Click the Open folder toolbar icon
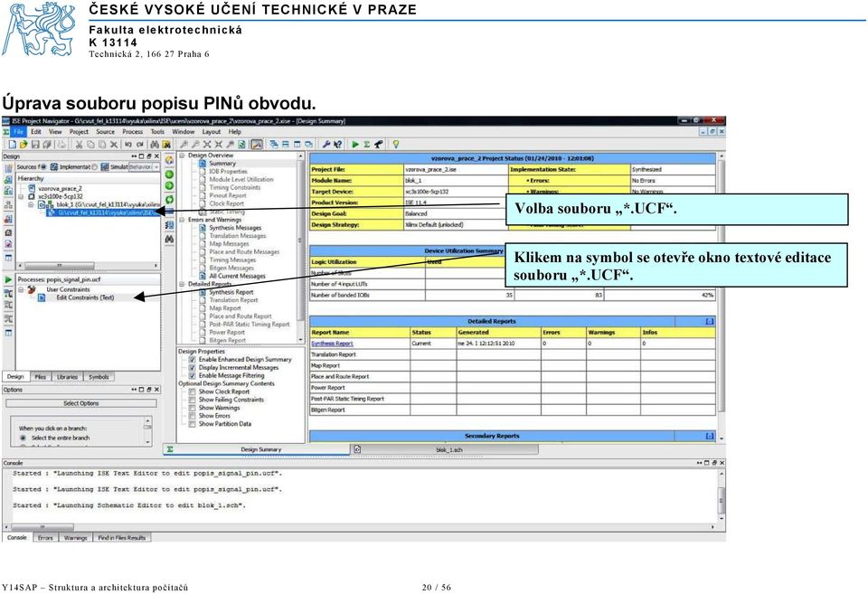868x594 pixels. coord(24,145)
